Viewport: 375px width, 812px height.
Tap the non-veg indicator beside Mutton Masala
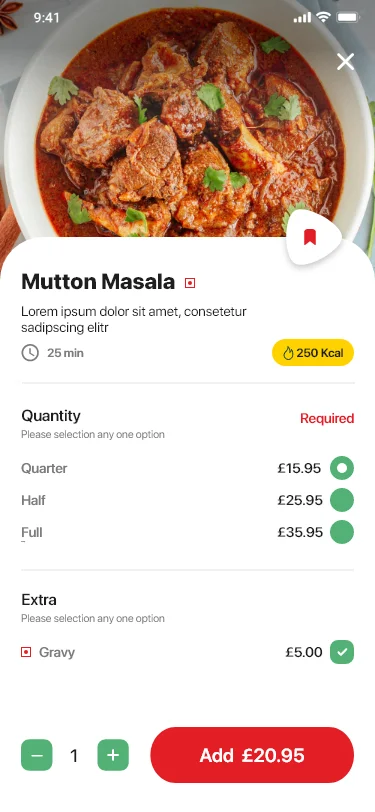[x=190, y=283]
